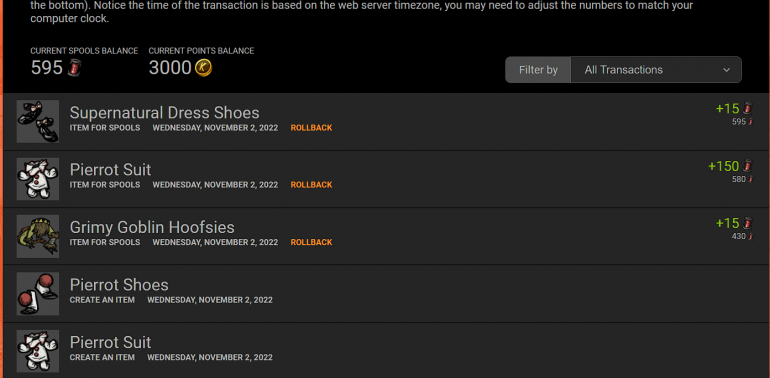Click ROLLBACK on the Pierrot Suit row
The width and height of the screenshot is (770, 378).
pos(311,185)
